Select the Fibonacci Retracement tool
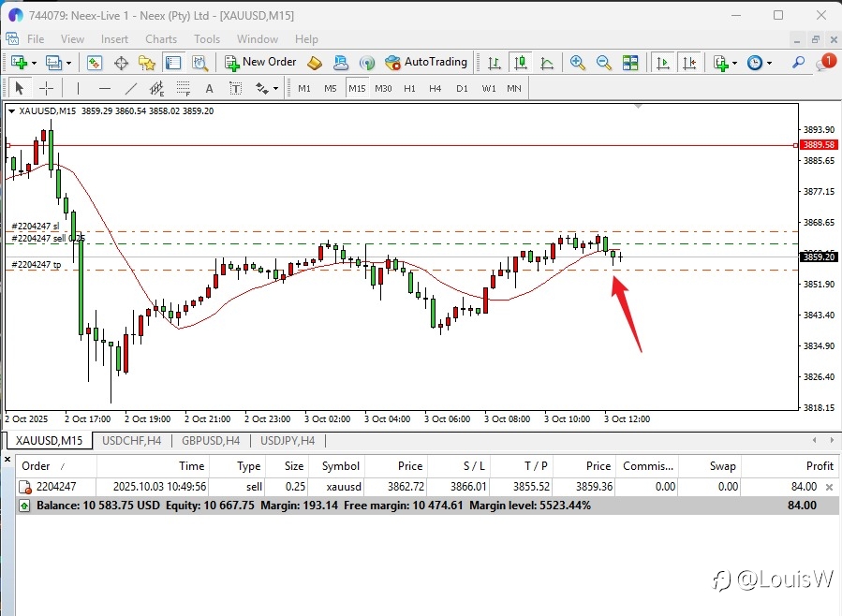Viewport: 842px width, 616px height. (x=183, y=89)
